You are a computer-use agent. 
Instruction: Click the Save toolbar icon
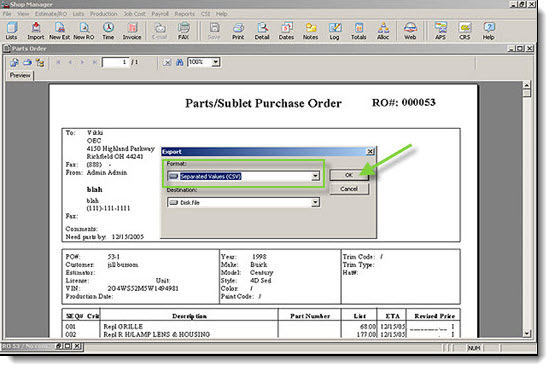[214, 31]
